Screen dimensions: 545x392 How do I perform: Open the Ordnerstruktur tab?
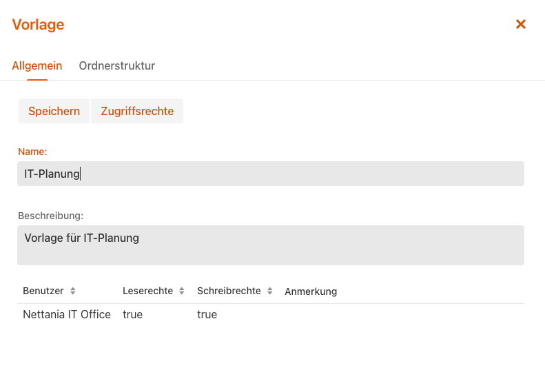click(x=117, y=66)
